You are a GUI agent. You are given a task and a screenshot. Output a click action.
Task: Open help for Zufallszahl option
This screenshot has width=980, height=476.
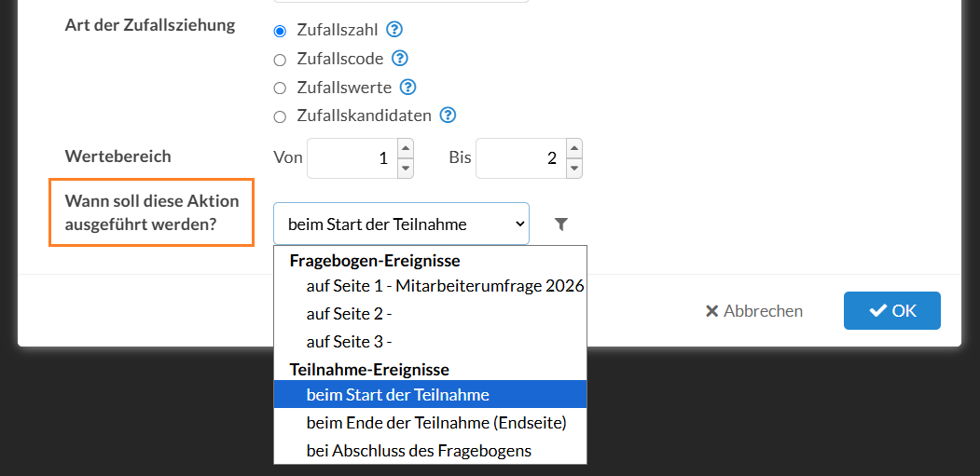pos(393,30)
